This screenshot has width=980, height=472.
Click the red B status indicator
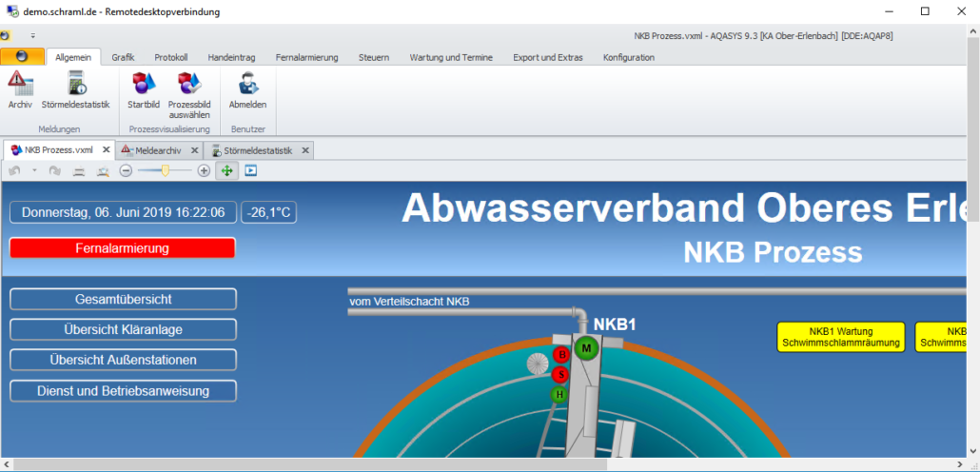click(x=561, y=355)
